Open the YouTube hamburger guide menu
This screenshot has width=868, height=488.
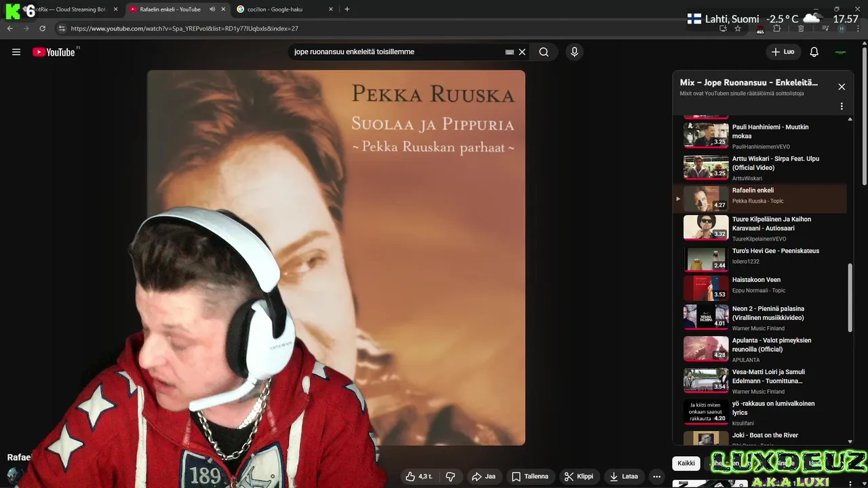click(x=16, y=52)
